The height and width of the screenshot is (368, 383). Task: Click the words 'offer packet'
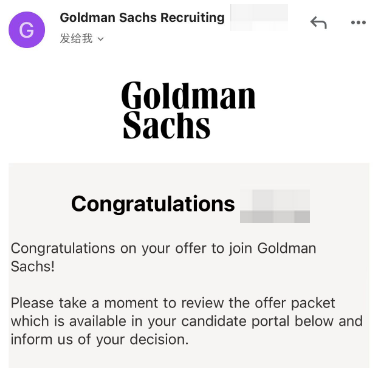(x=295, y=303)
